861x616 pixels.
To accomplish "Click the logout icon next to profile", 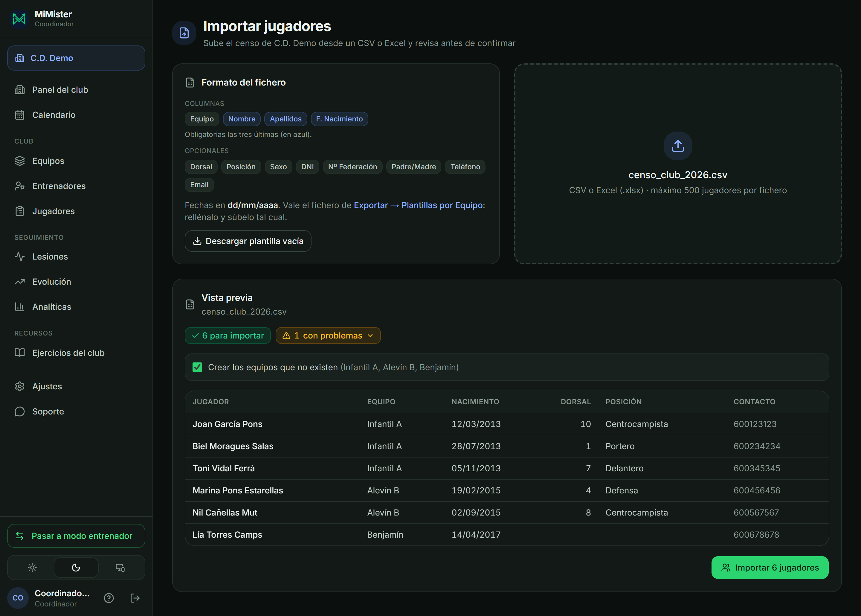I will (135, 598).
